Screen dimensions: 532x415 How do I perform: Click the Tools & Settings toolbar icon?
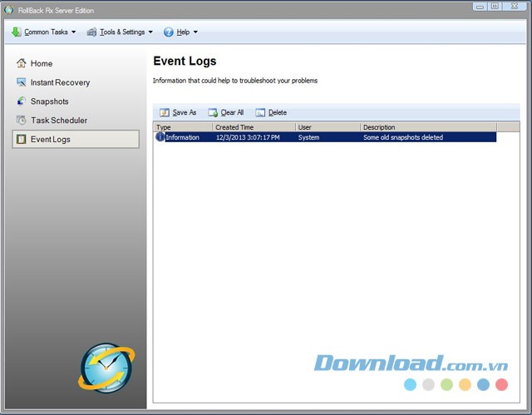[x=91, y=32]
